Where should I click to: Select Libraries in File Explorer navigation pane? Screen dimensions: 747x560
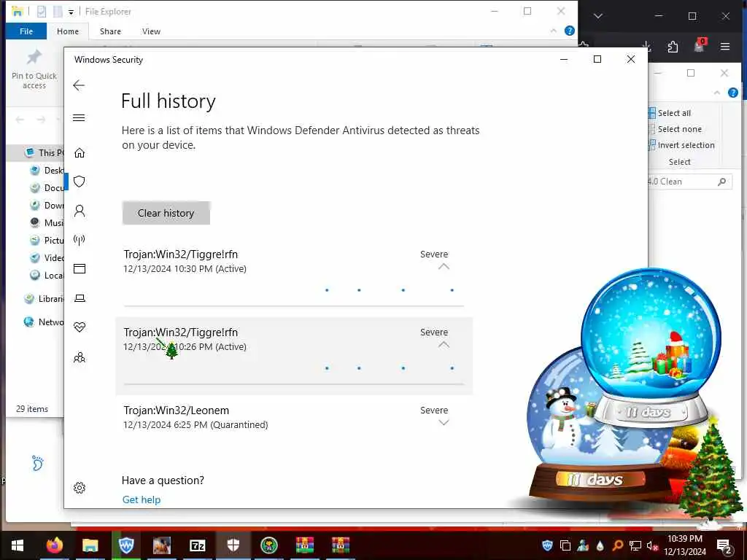tap(44, 298)
